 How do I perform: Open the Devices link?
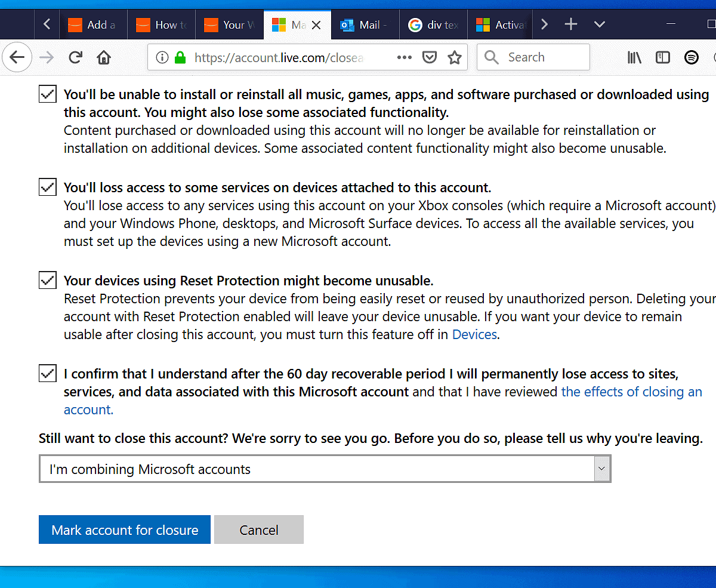[474, 334]
